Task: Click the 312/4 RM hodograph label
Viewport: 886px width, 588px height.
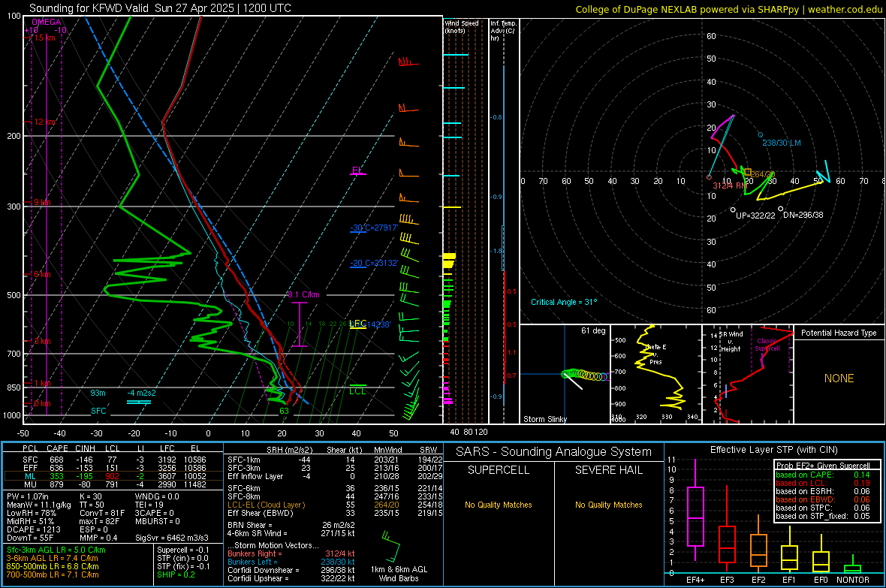Action: pos(730,185)
